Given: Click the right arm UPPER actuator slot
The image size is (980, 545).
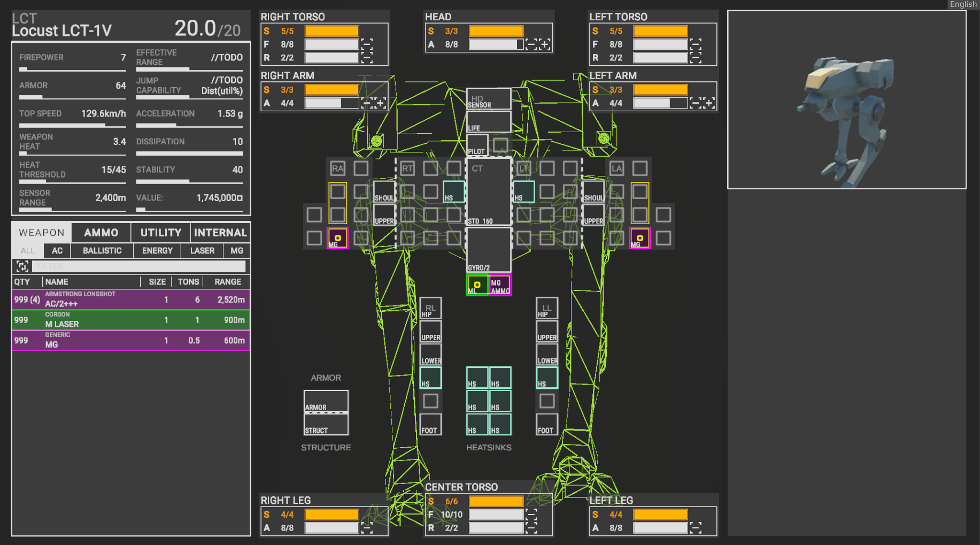Looking at the screenshot, I should (384, 215).
